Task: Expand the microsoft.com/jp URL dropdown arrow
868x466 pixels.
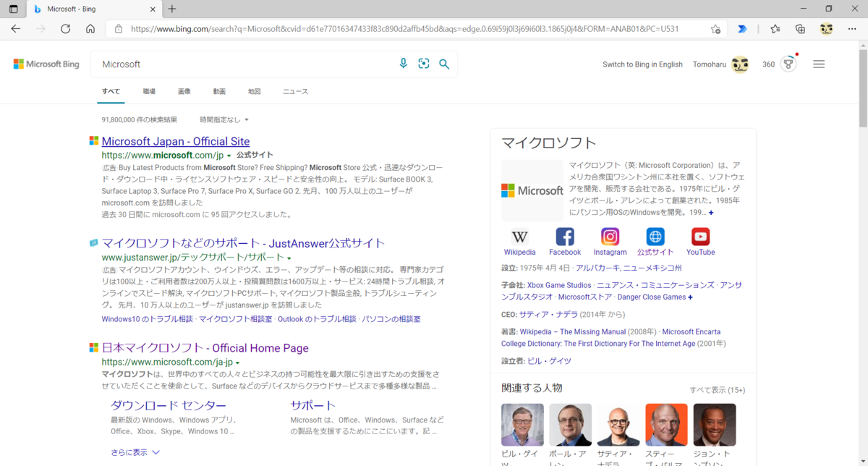Action: (229, 156)
